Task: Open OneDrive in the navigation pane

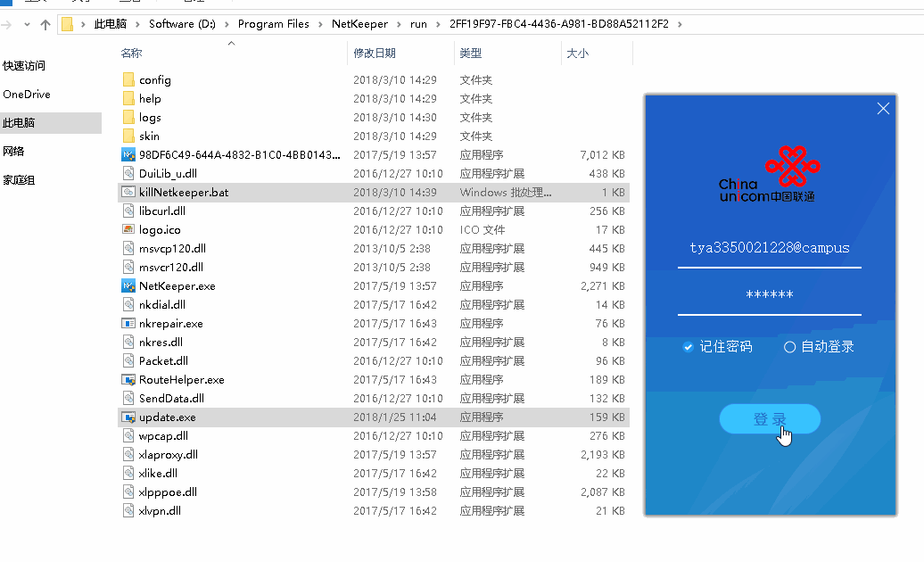Action: 27,95
